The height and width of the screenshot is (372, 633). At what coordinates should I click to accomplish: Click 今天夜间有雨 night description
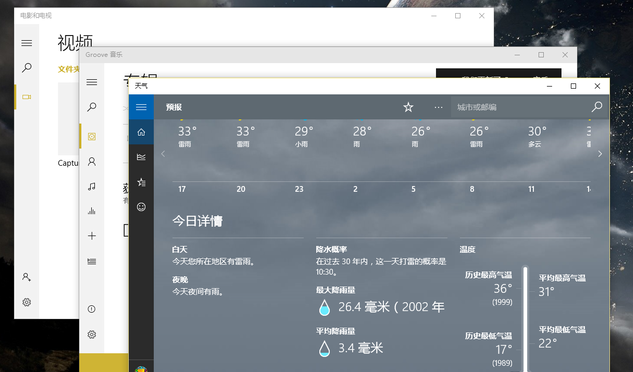pos(198,292)
